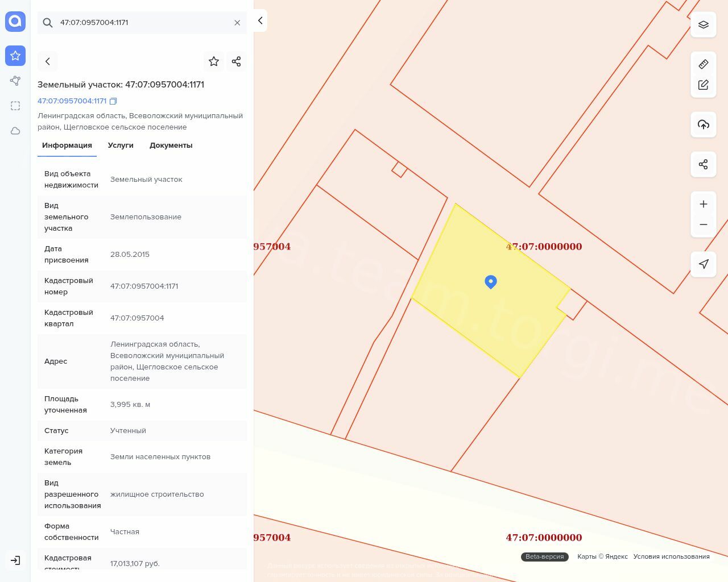This screenshot has width=728, height=582.
Task: Open the cadastral number link 47:07:0957004:1171
Action: coord(72,101)
